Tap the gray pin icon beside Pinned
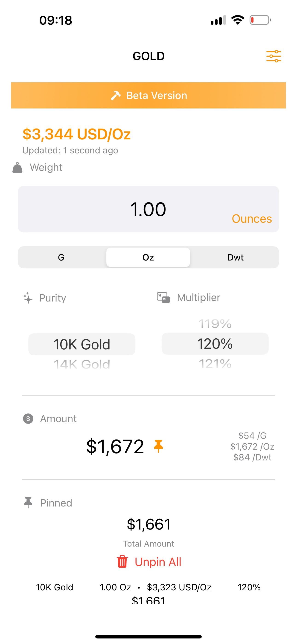The image size is (297, 644). tap(28, 503)
